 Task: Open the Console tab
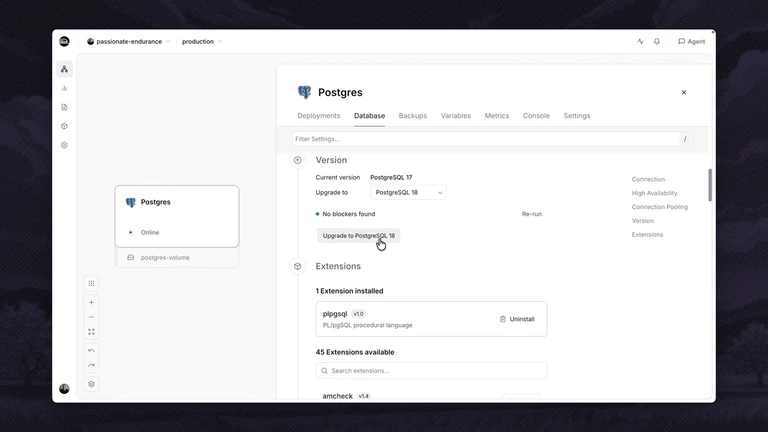pos(536,116)
